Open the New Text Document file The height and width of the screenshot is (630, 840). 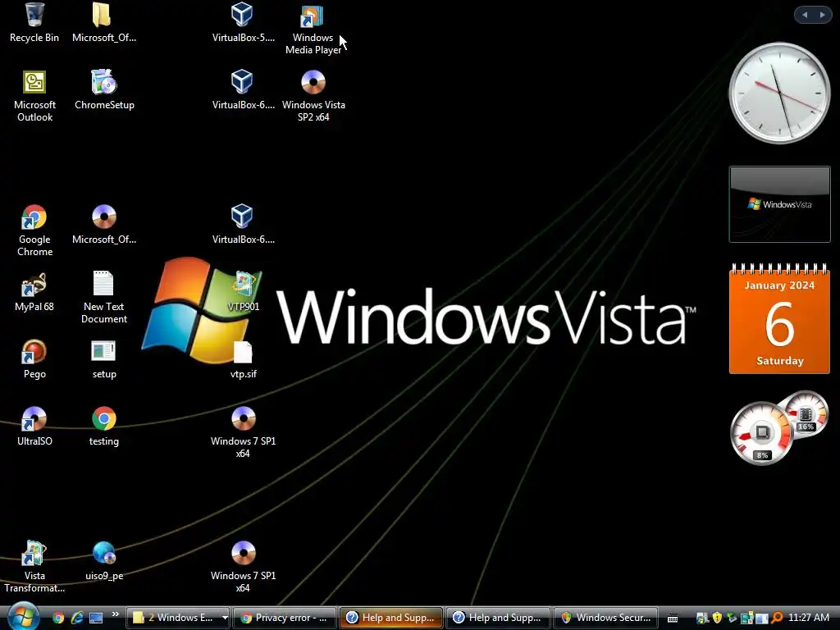pyautogui.click(x=104, y=298)
